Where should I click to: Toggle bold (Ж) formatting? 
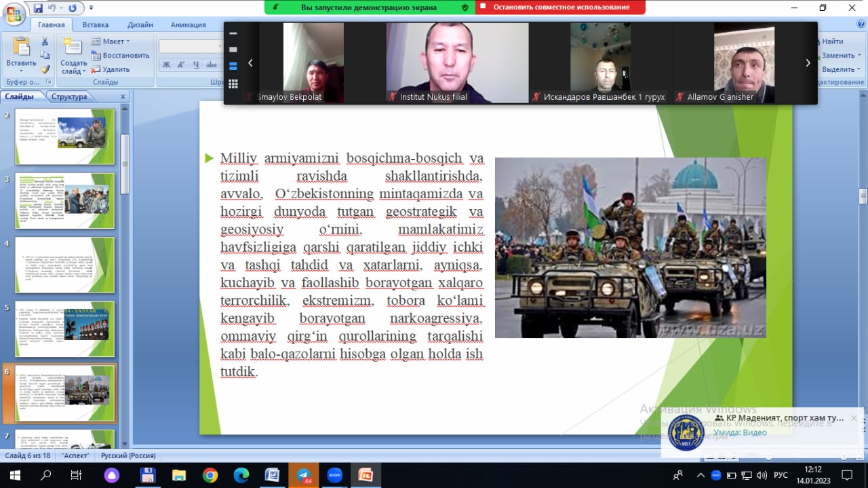tap(166, 65)
